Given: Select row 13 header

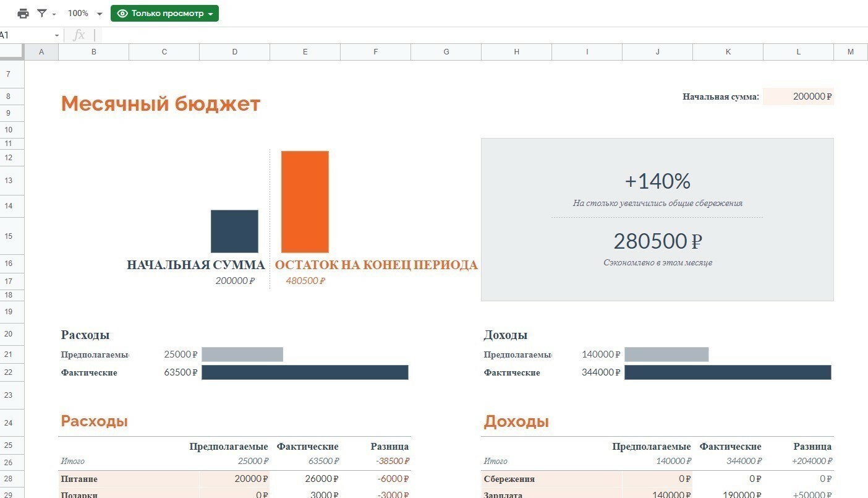Looking at the screenshot, I should coord(12,181).
